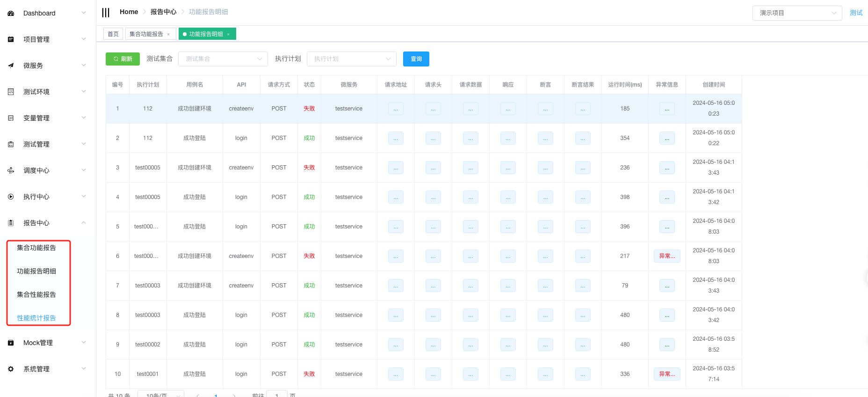
Task: Click the 项目管理 sidebar icon
Action: tap(11, 39)
